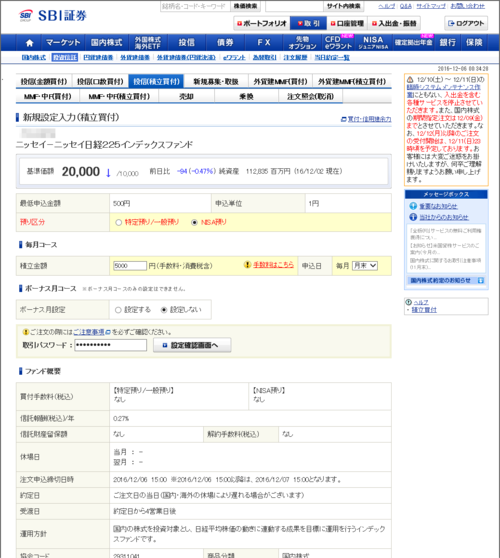
Task: Click the サイト内検索 button
Action: coord(343,6)
